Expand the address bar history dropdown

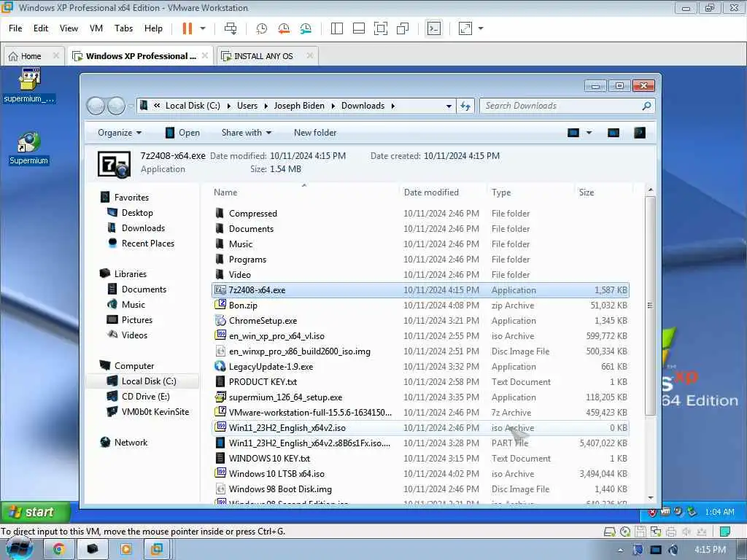(449, 106)
